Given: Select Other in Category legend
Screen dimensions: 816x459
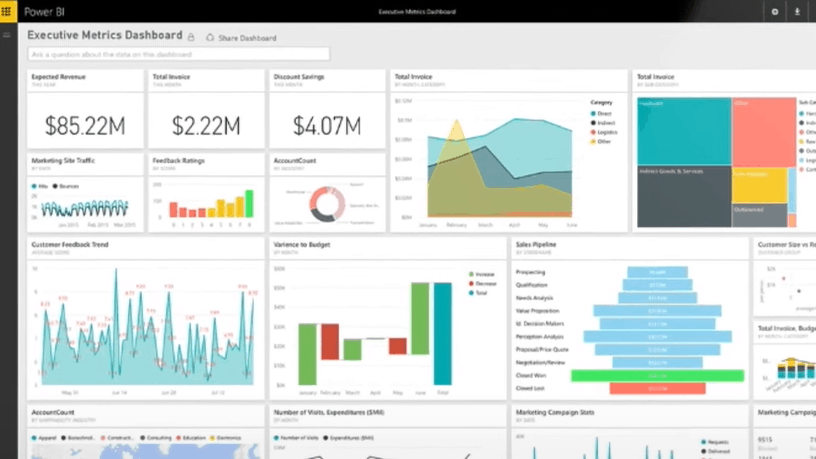Looking at the screenshot, I should 601,142.
